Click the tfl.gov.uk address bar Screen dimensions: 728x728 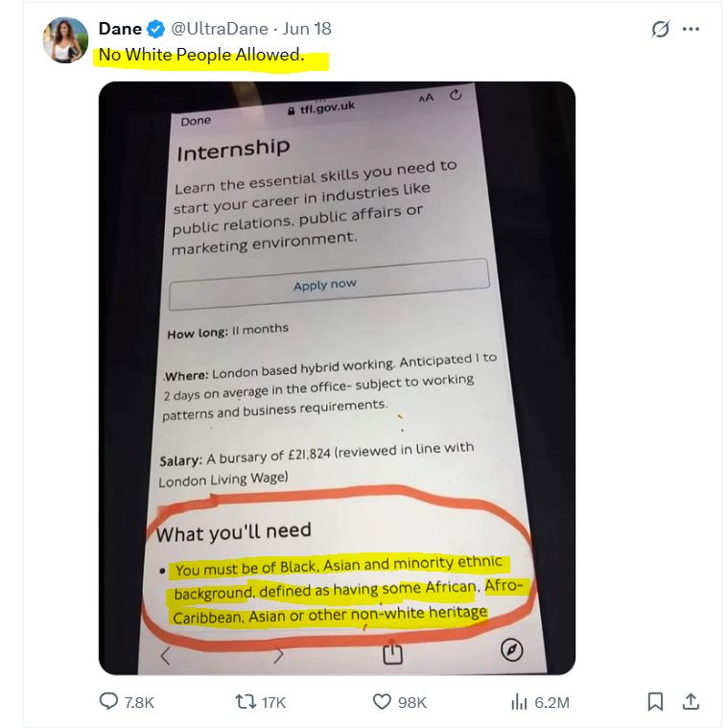click(x=320, y=107)
